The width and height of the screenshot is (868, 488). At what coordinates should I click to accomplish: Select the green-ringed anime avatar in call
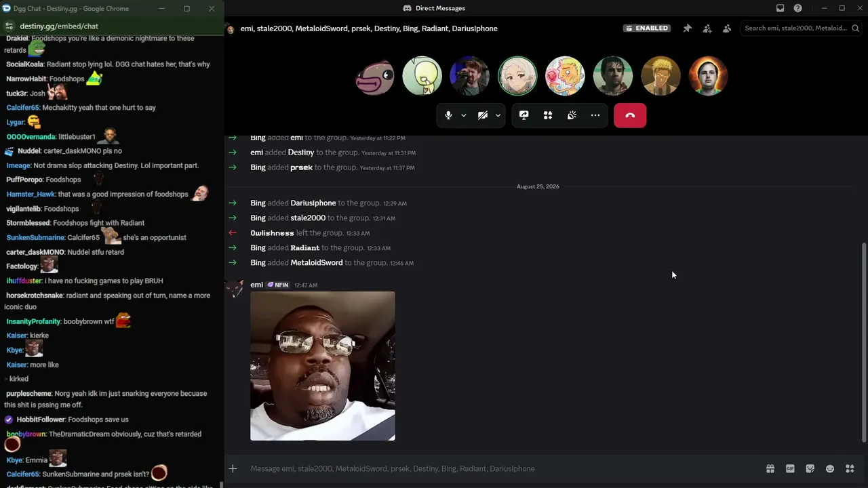tap(517, 76)
